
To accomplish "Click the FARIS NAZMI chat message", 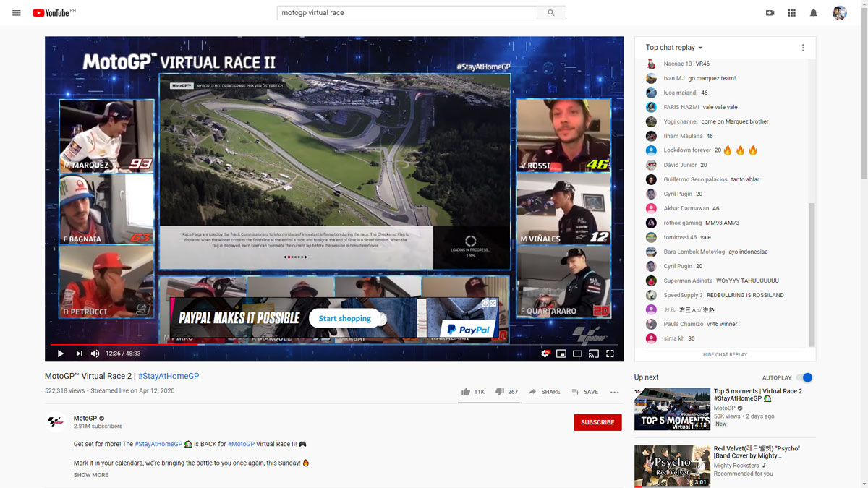I will (725, 107).
